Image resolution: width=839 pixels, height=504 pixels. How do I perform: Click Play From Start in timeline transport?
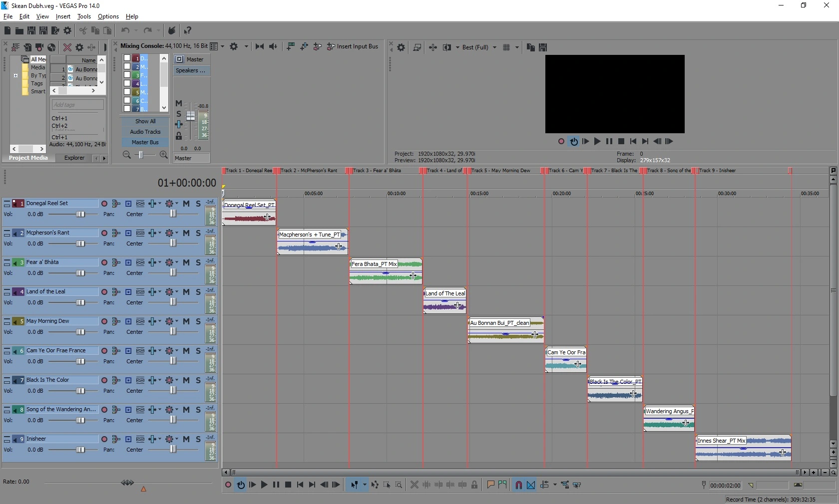[252, 485]
